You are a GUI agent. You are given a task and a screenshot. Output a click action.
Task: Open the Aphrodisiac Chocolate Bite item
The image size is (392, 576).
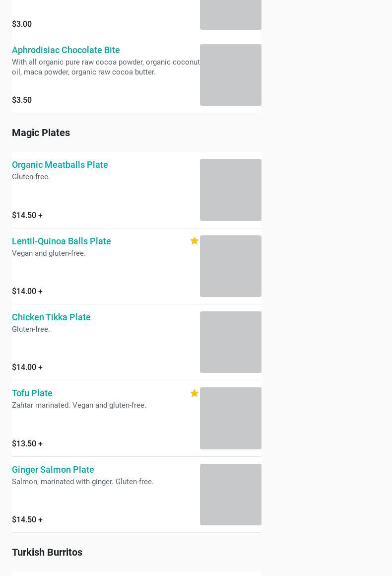pos(66,50)
